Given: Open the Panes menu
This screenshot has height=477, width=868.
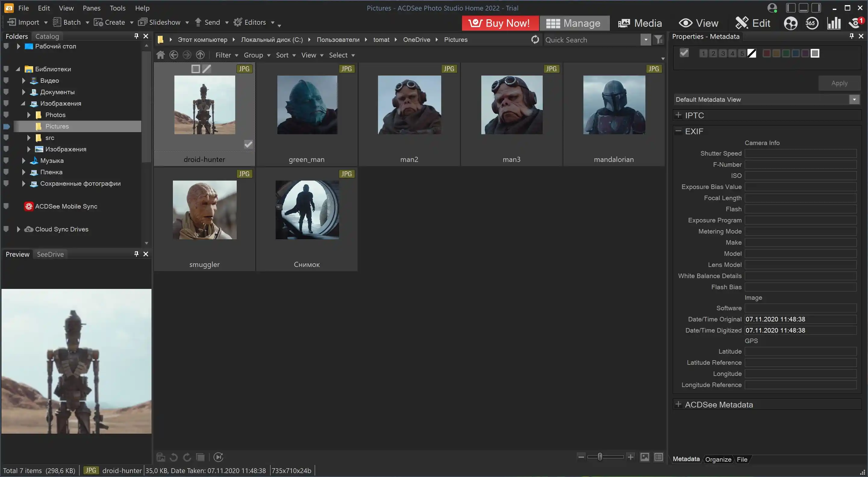Looking at the screenshot, I should pyautogui.click(x=91, y=8).
